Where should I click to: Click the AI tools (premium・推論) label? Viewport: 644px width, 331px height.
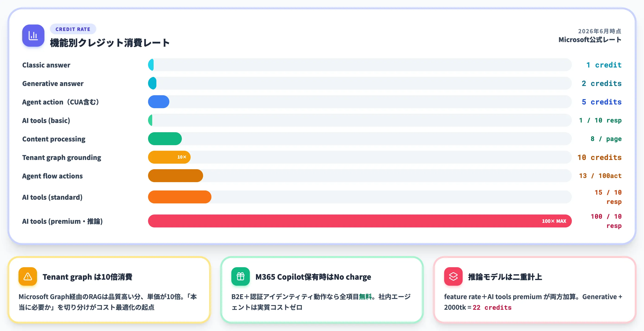pyautogui.click(x=62, y=221)
